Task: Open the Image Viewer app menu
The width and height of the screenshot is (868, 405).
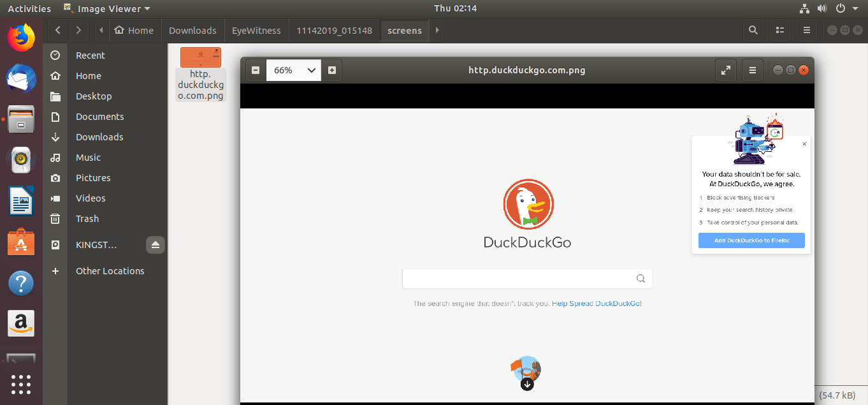Action: [x=107, y=8]
